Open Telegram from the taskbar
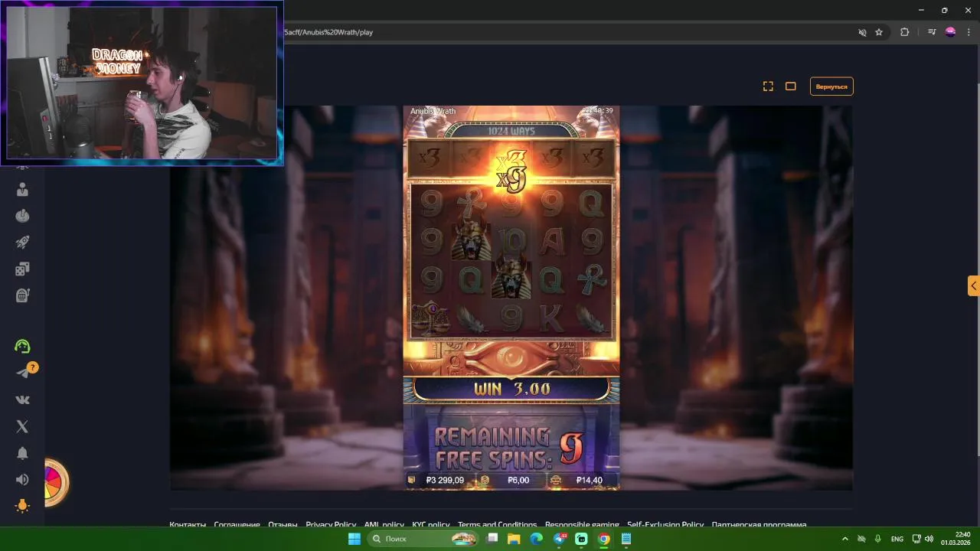The height and width of the screenshot is (551, 980). [x=559, y=539]
